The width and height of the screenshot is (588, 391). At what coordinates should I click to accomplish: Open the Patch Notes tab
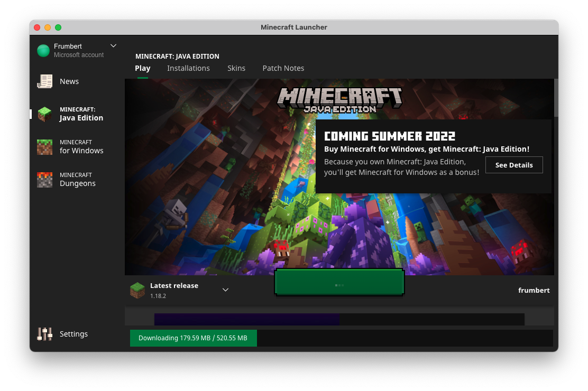[283, 68]
